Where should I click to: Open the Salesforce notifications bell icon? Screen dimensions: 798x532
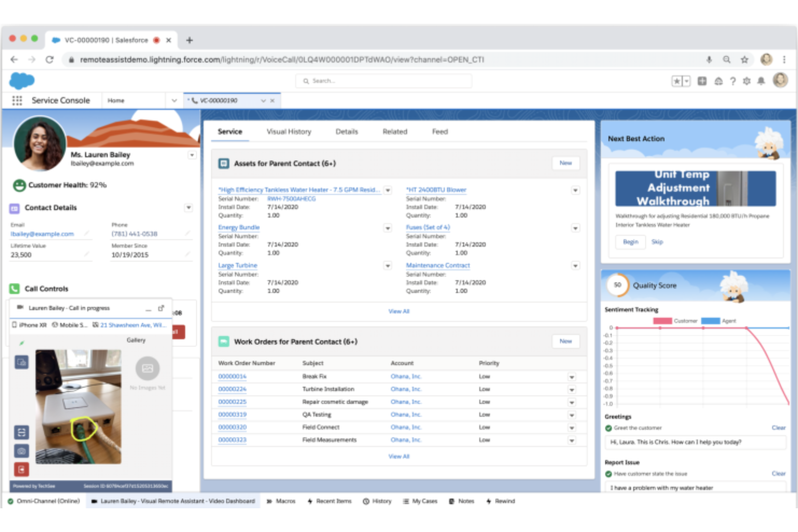point(761,81)
